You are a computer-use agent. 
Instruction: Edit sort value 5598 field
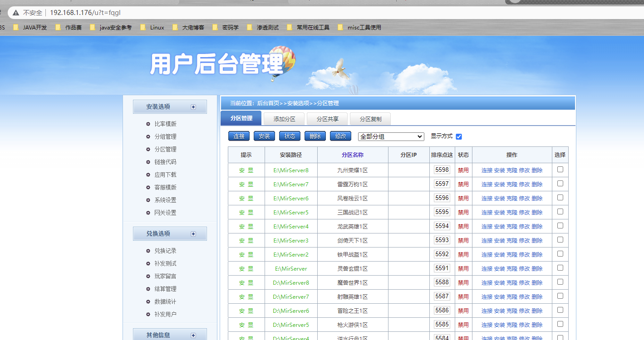click(x=442, y=170)
